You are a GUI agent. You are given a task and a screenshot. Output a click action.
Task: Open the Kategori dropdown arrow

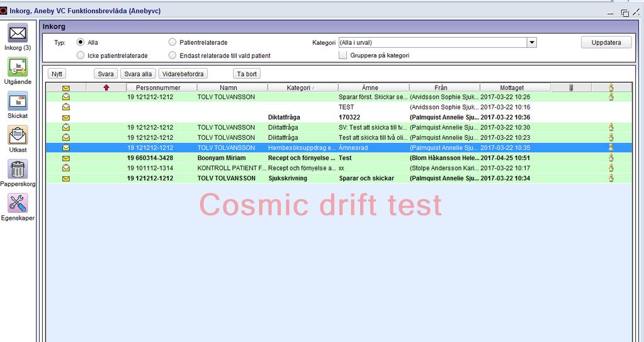coord(531,42)
